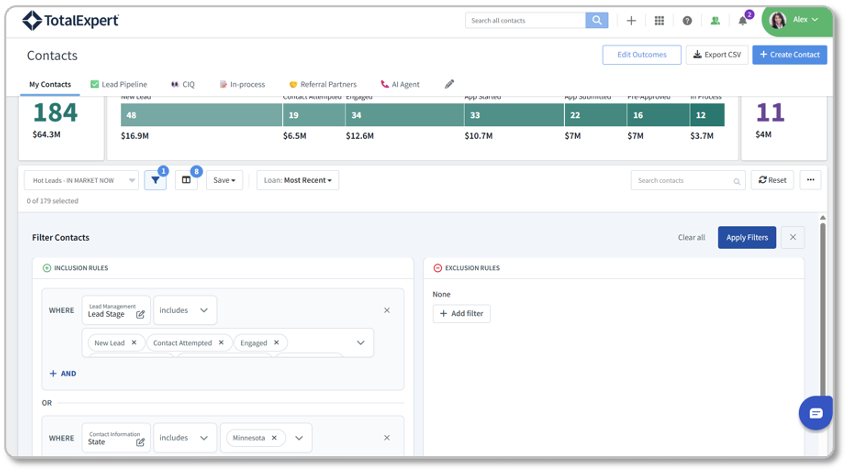Open the chat bubble widget
The image size is (848, 472).
tap(816, 413)
